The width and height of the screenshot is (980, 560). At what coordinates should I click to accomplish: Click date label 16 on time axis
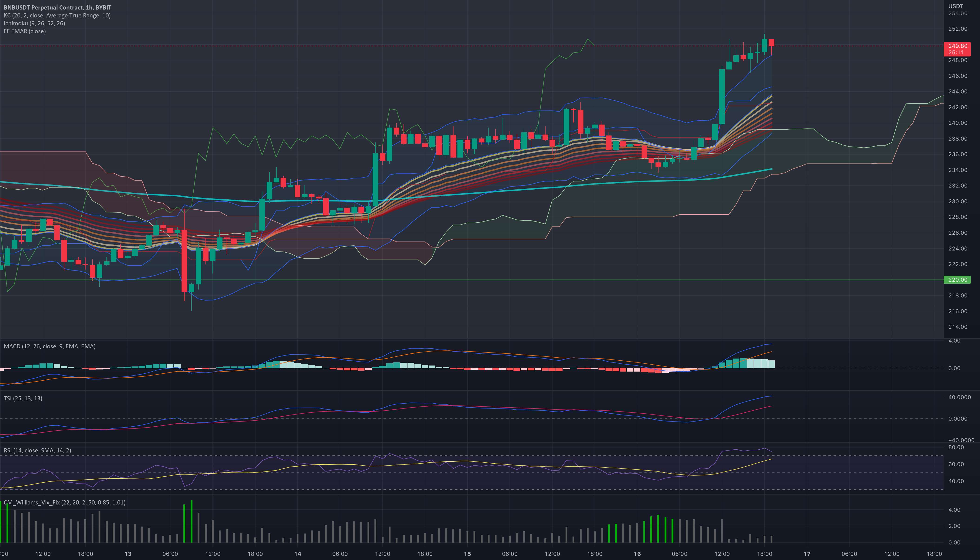pos(637,554)
